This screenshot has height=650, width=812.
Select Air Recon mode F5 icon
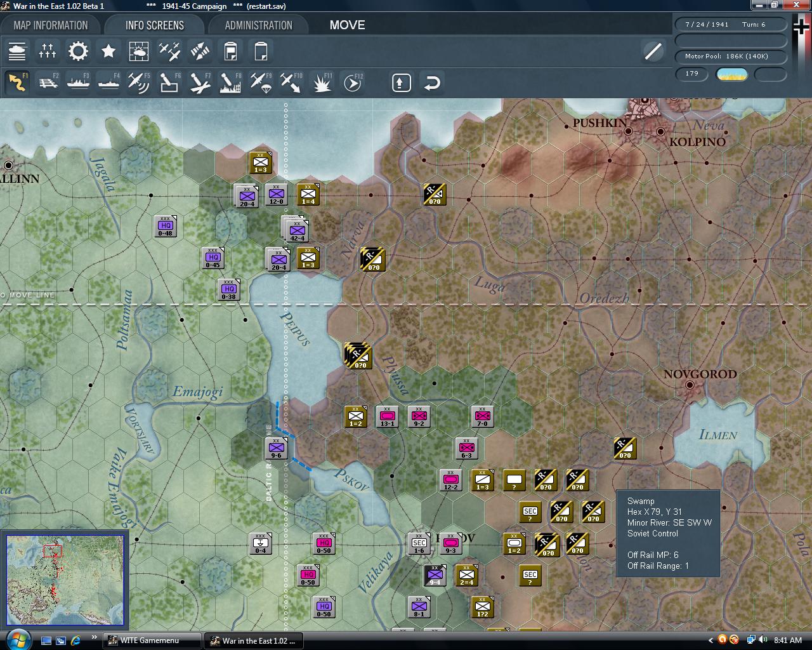click(139, 83)
